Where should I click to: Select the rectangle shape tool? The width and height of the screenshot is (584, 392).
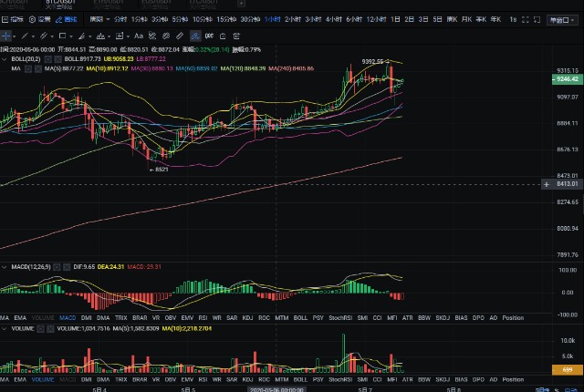click(x=63, y=36)
